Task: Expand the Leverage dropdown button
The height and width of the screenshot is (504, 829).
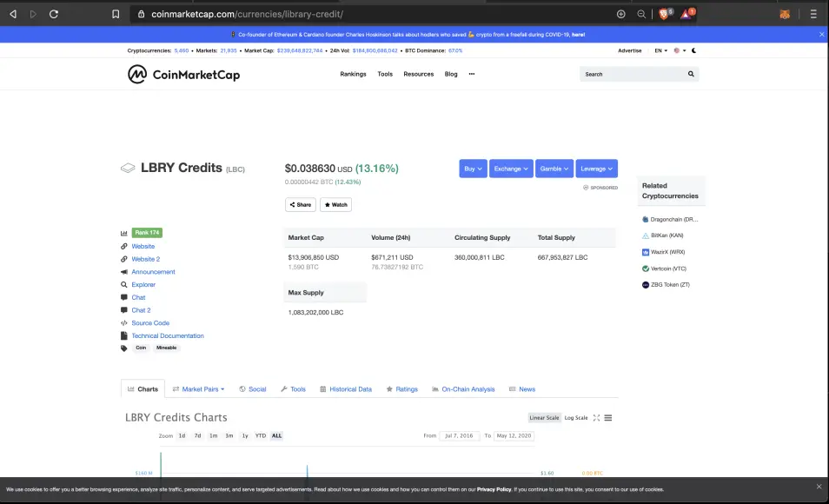Action: click(596, 169)
